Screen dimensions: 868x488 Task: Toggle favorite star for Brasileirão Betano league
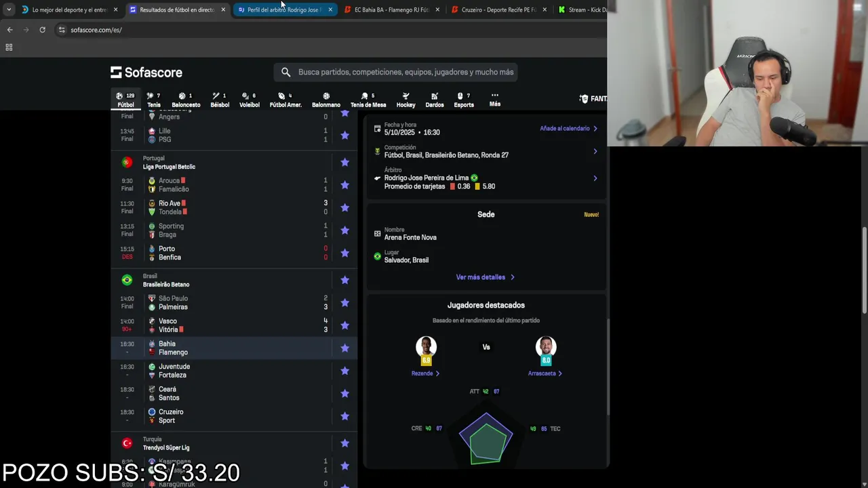click(344, 280)
